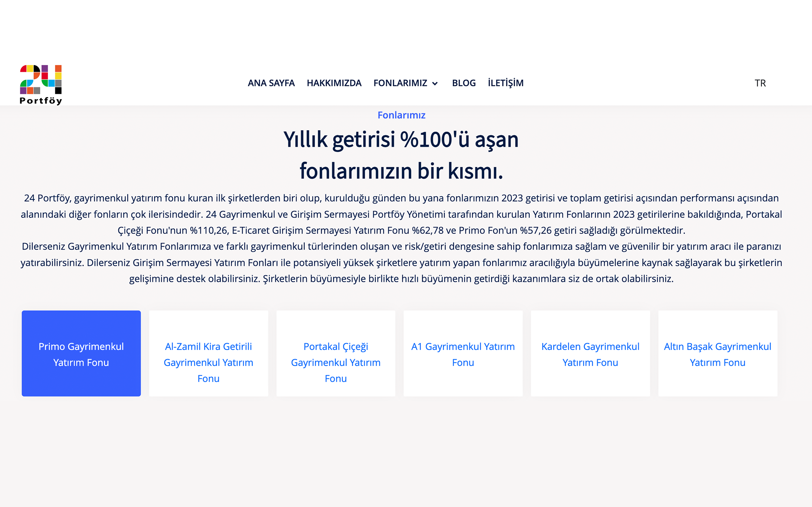Image resolution: width=812 pixels, height=507 pixels.
Task: Open the İLETİŞİM page
Action: [506, 83]
